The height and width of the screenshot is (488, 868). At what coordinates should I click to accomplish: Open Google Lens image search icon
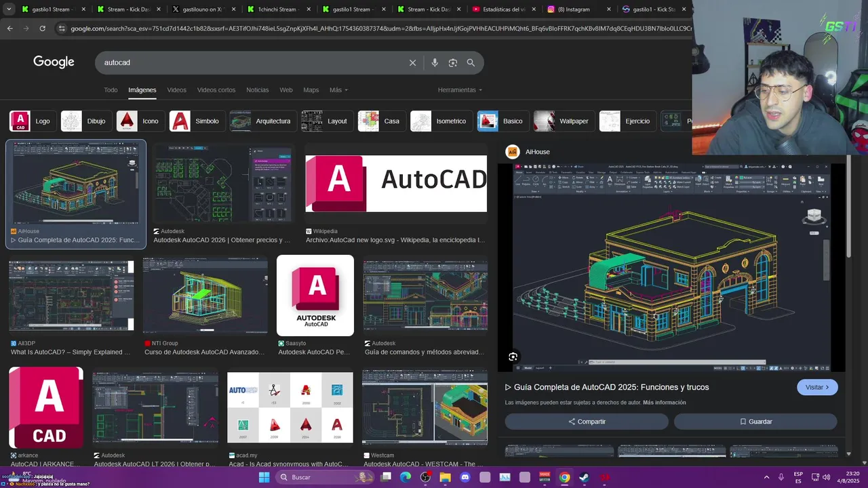(x=452, y=62)
